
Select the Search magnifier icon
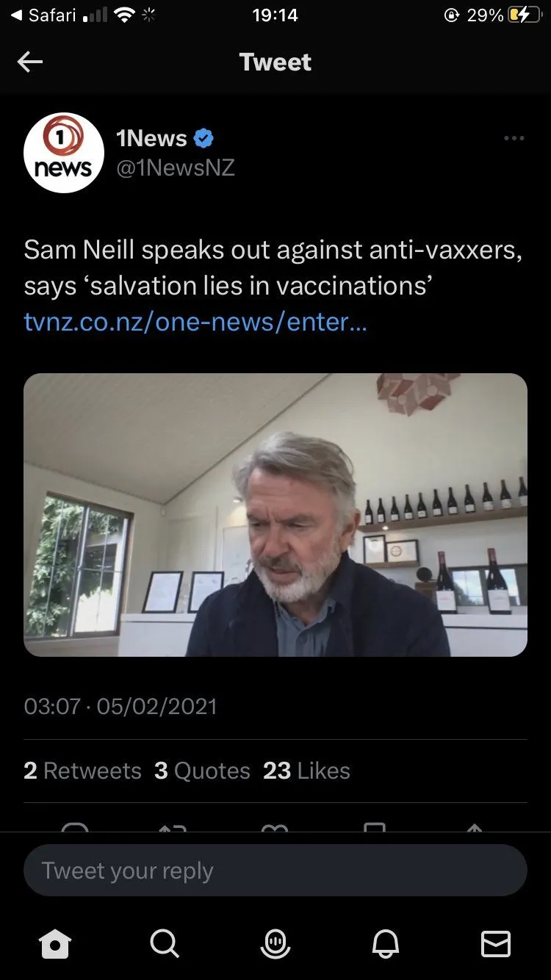(x=165, y=945)
